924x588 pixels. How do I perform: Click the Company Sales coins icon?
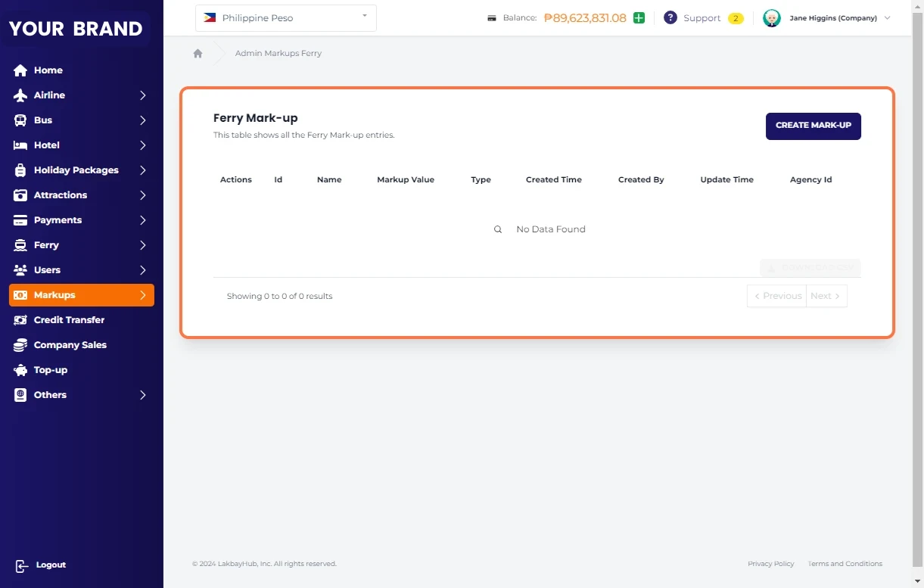(x=20, y=345)
